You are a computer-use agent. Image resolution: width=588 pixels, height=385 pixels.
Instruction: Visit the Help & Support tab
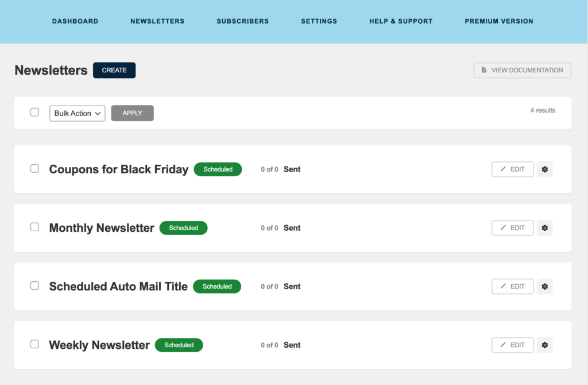(401, 21)
